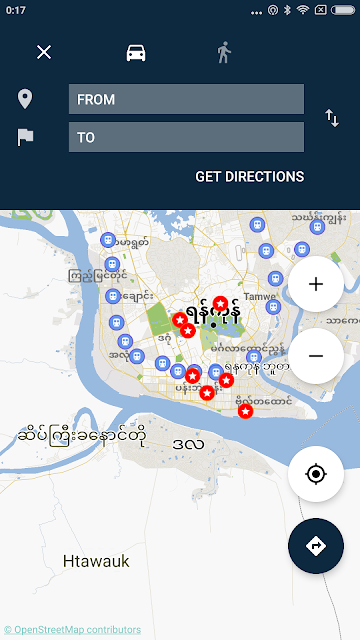360x640 pixels.
Task: Tap the FROM input field
Action: [187, 99]
